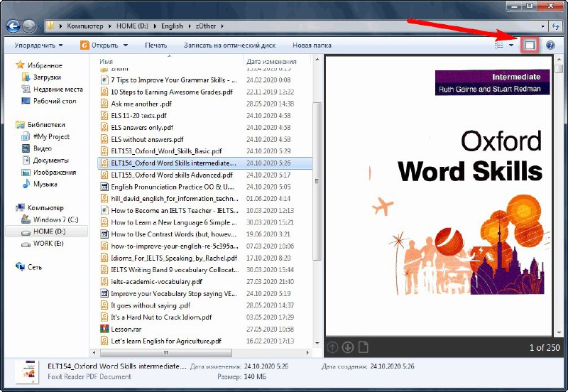Select Библиотеки in navigation pane

pyautogui.click(x=40, y=124)
